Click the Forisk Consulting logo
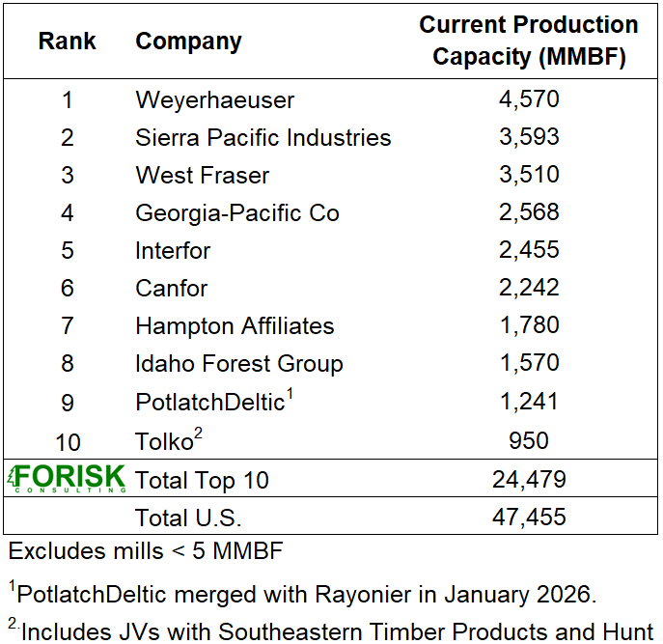 (66, 478)
